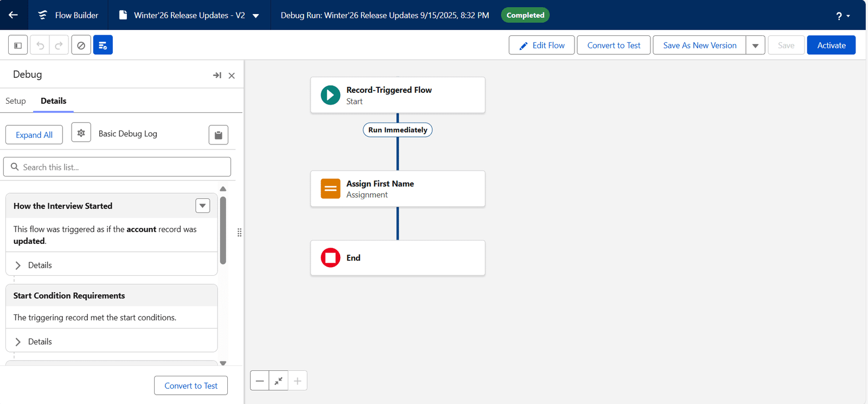Zoom out the canvas with minus icon
This screenshot has height=404, width=868.
[x=260, y=381]
